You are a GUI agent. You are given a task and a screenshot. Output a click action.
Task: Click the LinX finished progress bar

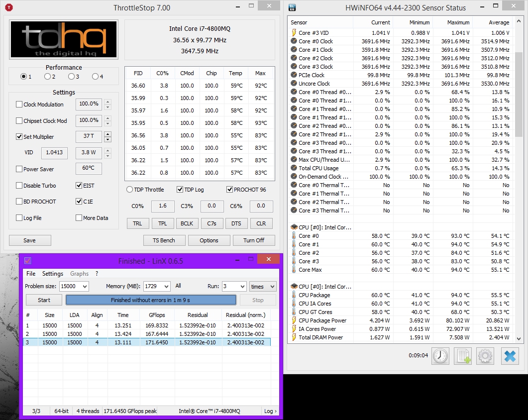(x=150, y=300)
